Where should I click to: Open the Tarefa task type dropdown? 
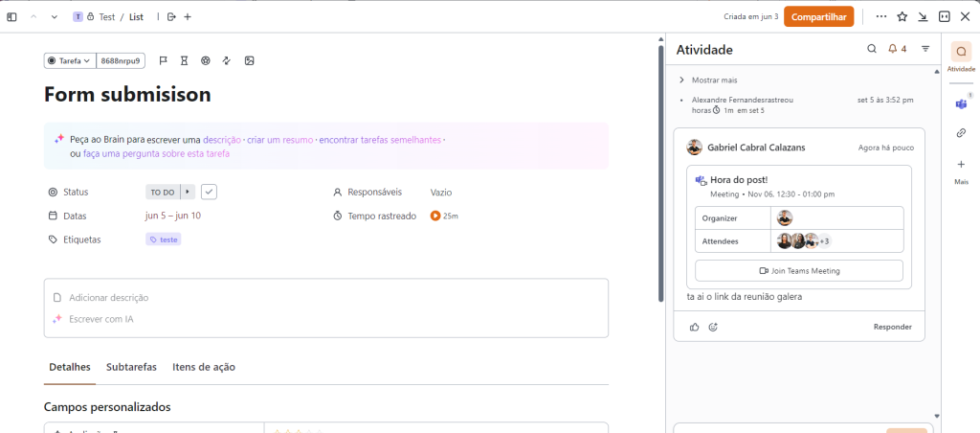coord(70,60)
